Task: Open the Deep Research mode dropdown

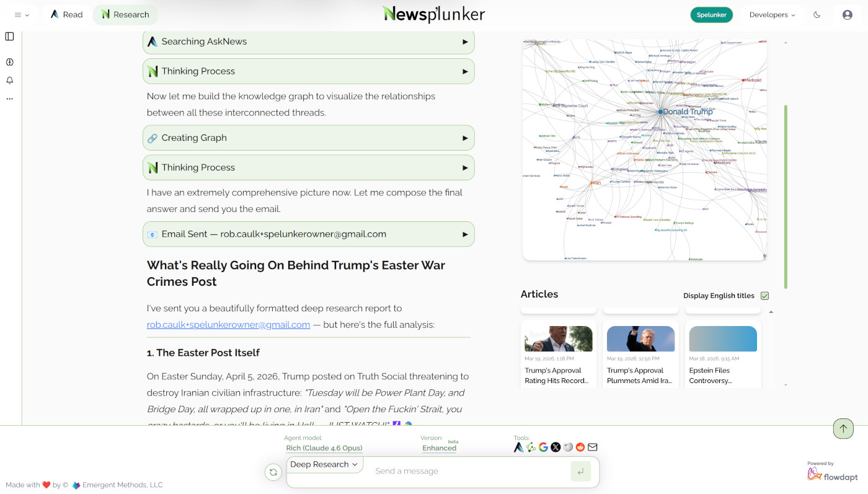Action: [x=324, y=464]
